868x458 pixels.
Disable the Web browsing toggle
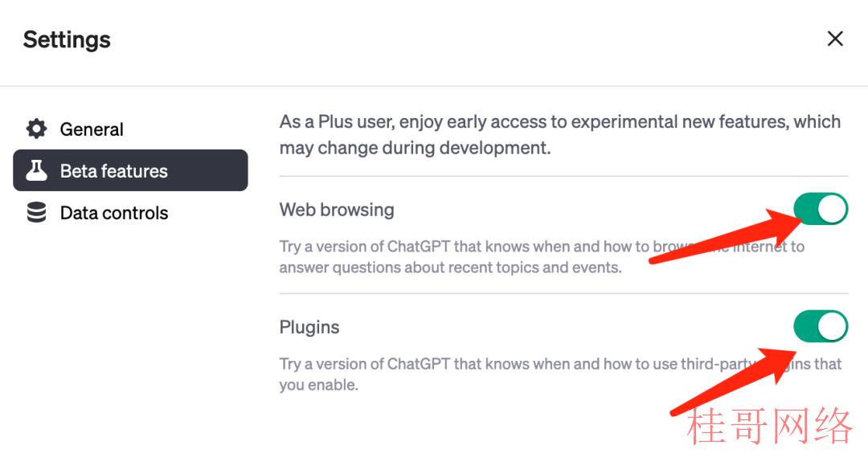click(x=821, y=209)
